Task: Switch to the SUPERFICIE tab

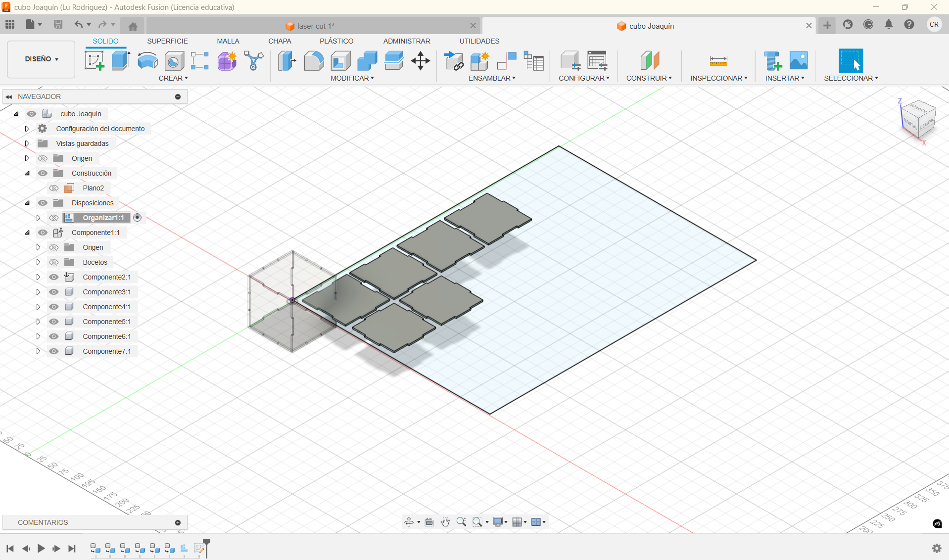Action: (x=167, y=41)
